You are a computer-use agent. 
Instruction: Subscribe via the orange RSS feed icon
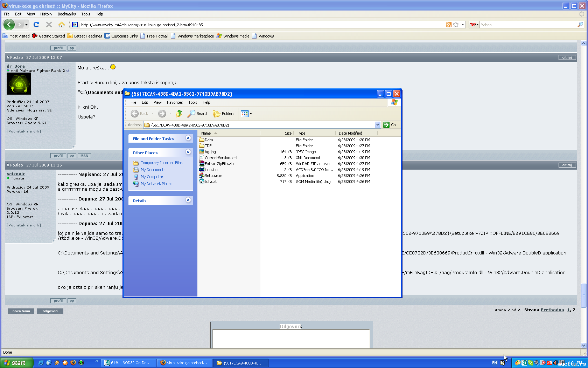[x=448, y=25]
